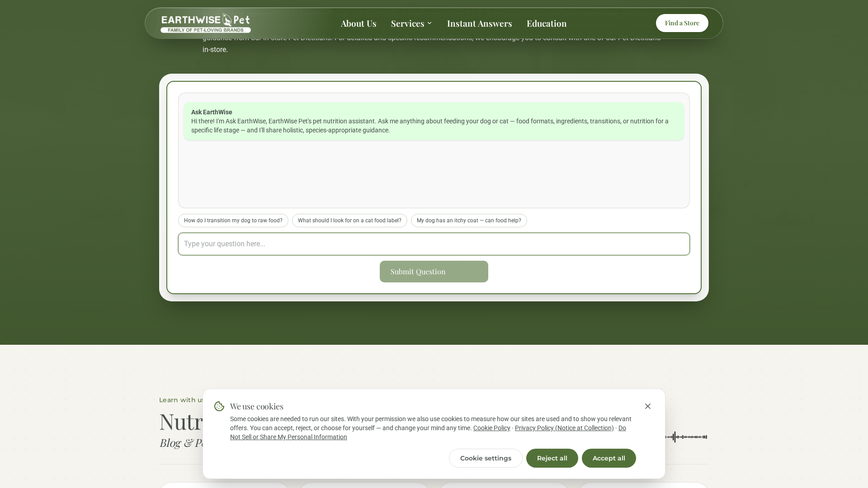Select 'How do I transition my dog to raw food?' suggestion
The image size is (868, 488).
pos(233,221)
